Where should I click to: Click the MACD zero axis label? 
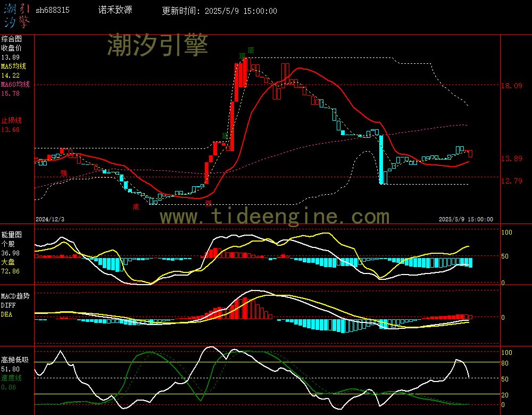coord(503,318)
